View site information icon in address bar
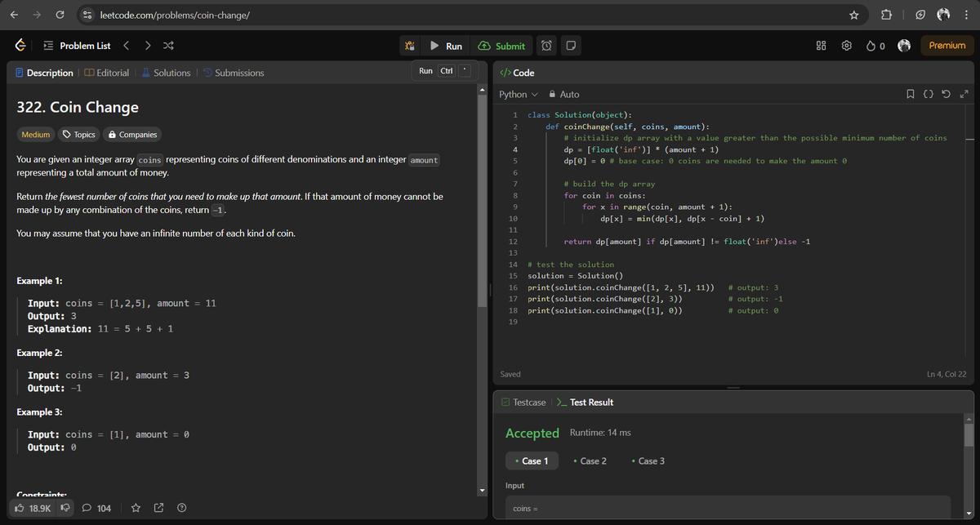980x525 pixels. coord(87,15)
